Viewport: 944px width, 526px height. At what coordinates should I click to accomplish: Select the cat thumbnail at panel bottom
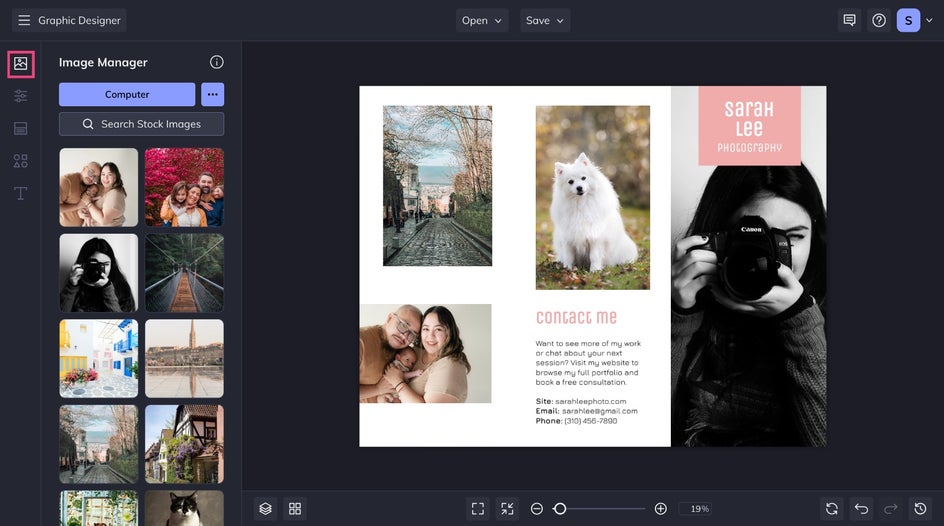click(x=184, y=508)
